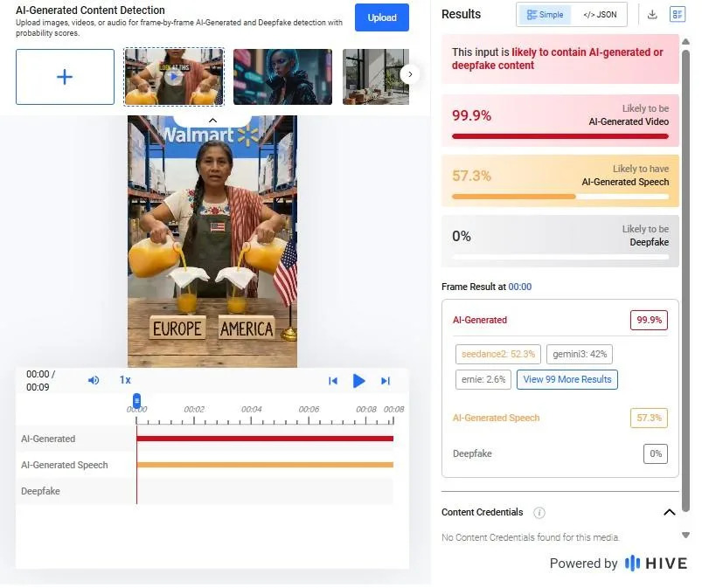The height and width of the screenshot is (588, 702).
Task: Click the 57.3% speech frame score badge
Action: (649, 418)
